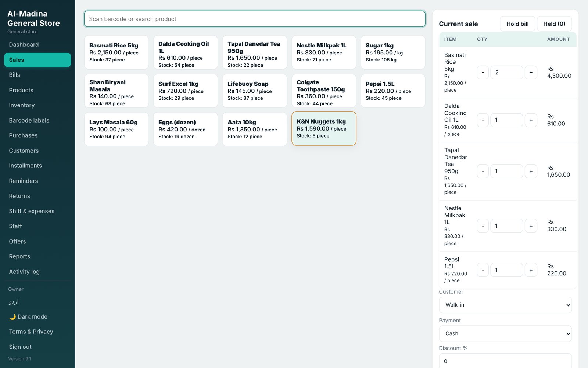Navigate to Inventory
Image resolution: width=588 pixels, height=368 pixels.
tap(37, 105)
